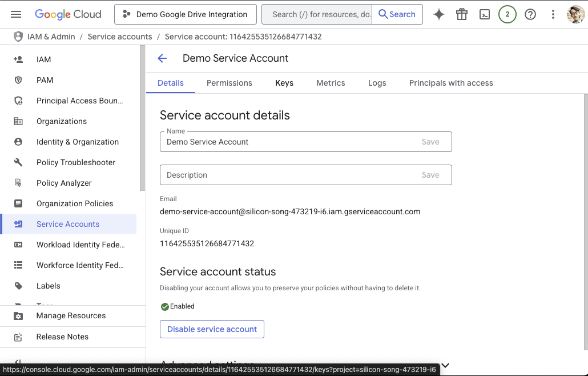The width and height of the screenshot is (588, 376).
Task: Click the Policy Analyzer document icon
Action: (x=18, y=183)
